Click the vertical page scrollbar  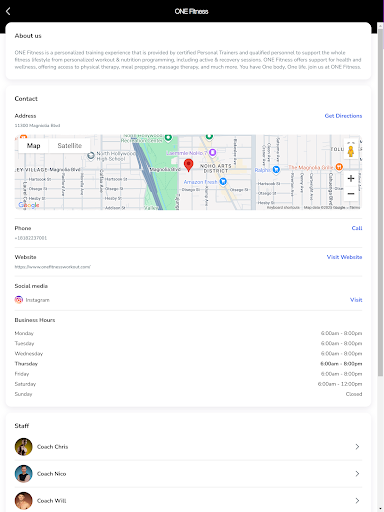point(380,200)
